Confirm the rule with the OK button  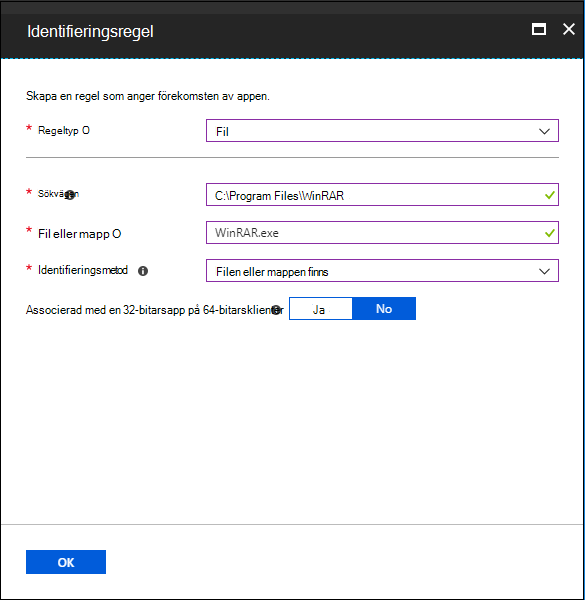pos(66,562)
